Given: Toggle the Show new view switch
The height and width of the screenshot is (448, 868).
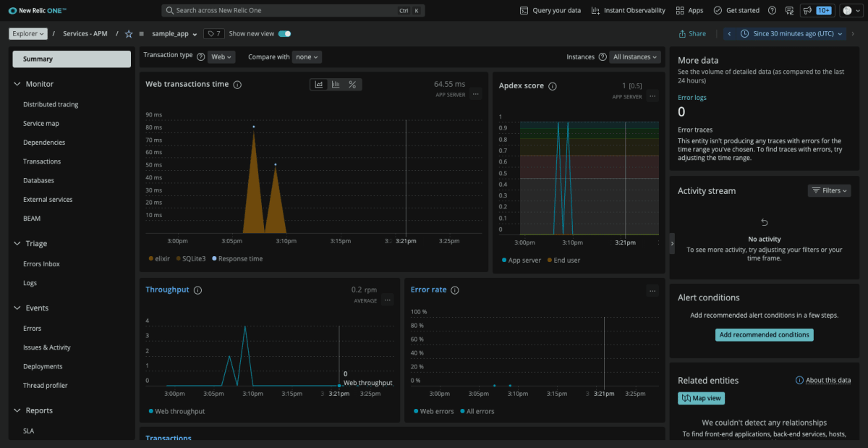Looking at the screenshot, I should [x=284, y=34].
